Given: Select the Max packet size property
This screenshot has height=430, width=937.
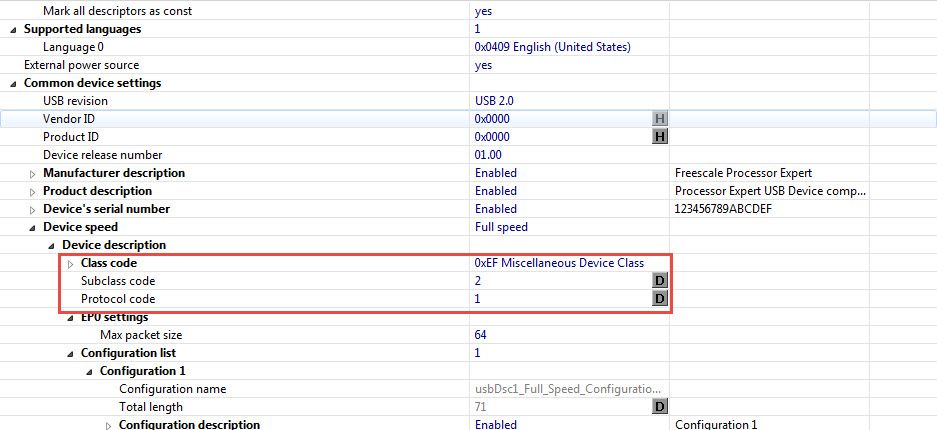Looking at the screenshot, I should [x=141, y=334].
